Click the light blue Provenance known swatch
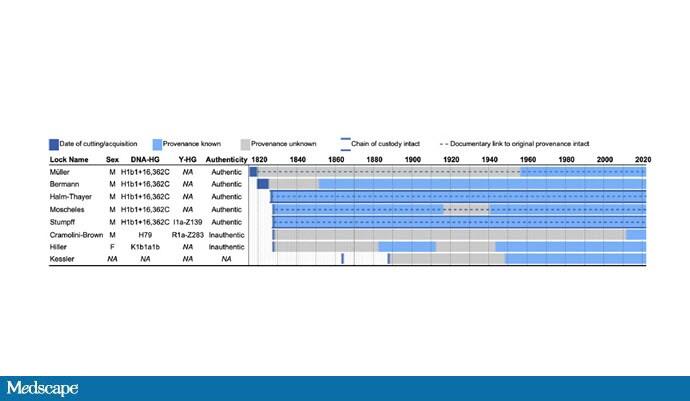 click(157, 143)
